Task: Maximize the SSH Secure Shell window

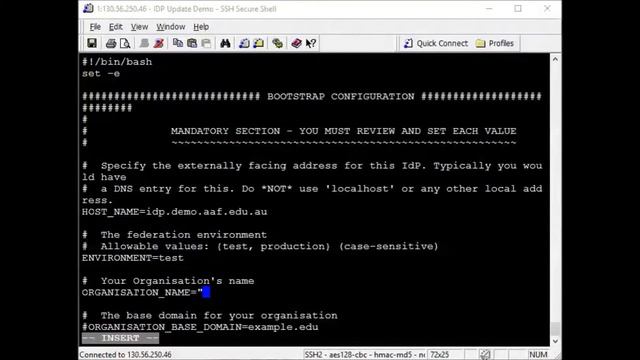Action: [518, 9]
